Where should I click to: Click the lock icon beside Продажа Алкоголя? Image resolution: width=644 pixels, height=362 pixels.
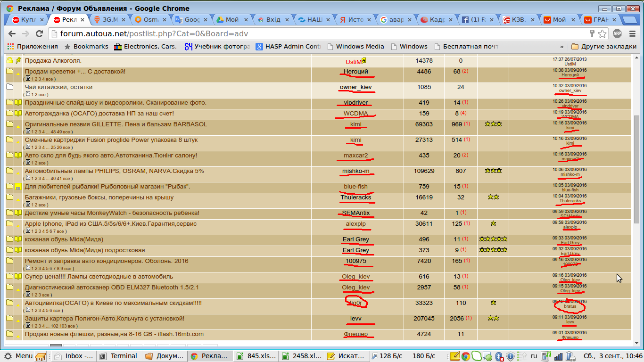[x=9, y=61]
